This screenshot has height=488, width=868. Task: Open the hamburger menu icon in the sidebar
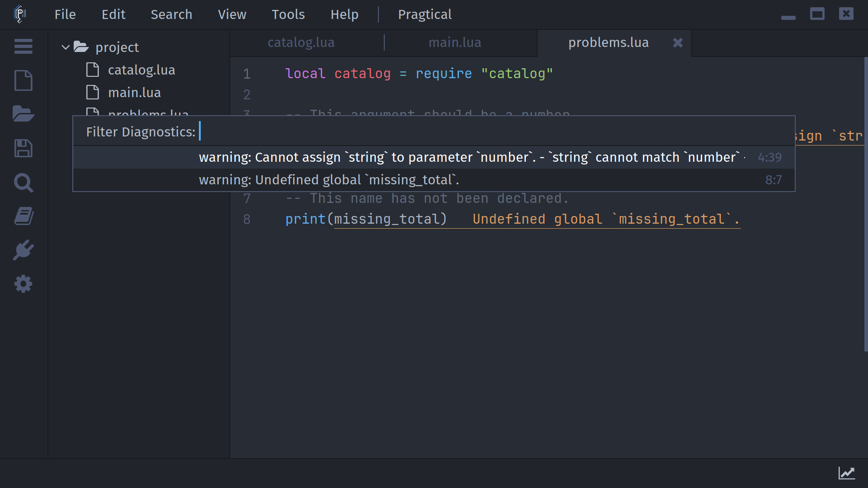tap(23, 46)
